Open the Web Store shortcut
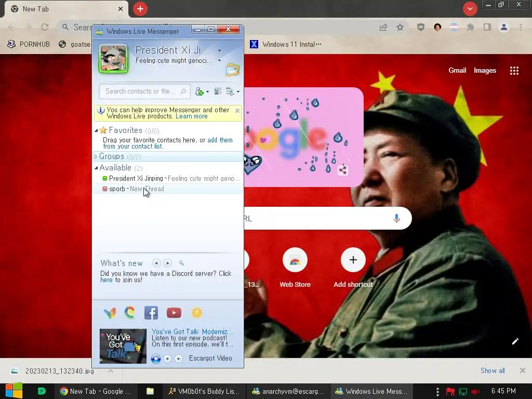The width and height of the screenshot is (532, 399). coord(295,268)
